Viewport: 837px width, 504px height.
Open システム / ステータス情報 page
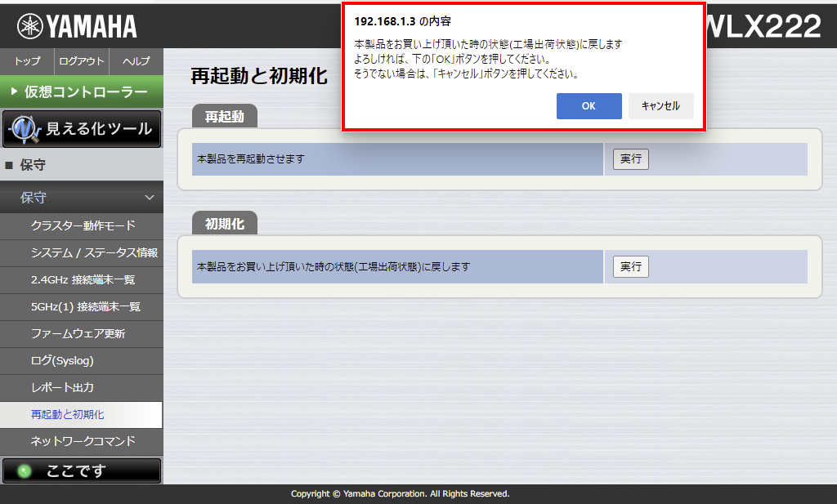[94, 252]
